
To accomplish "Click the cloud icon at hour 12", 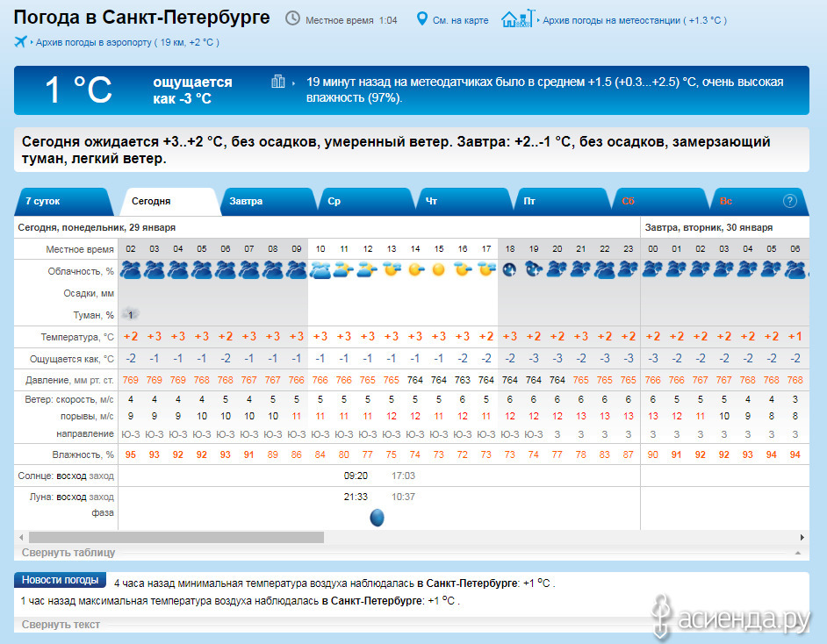I will point(368,270).
